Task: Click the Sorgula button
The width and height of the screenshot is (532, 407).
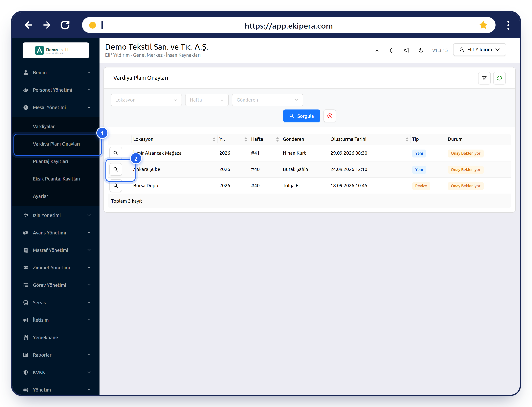Action: click(x=302, y=116)
